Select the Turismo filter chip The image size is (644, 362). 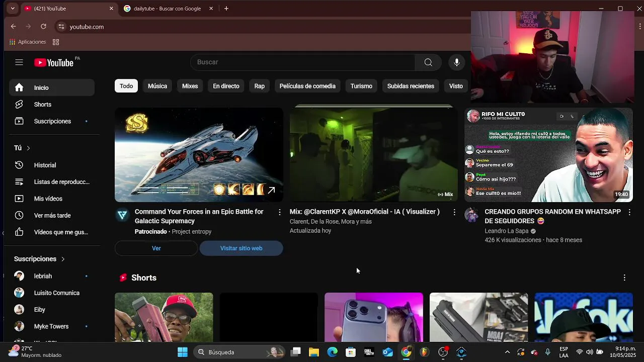[361, 86]
